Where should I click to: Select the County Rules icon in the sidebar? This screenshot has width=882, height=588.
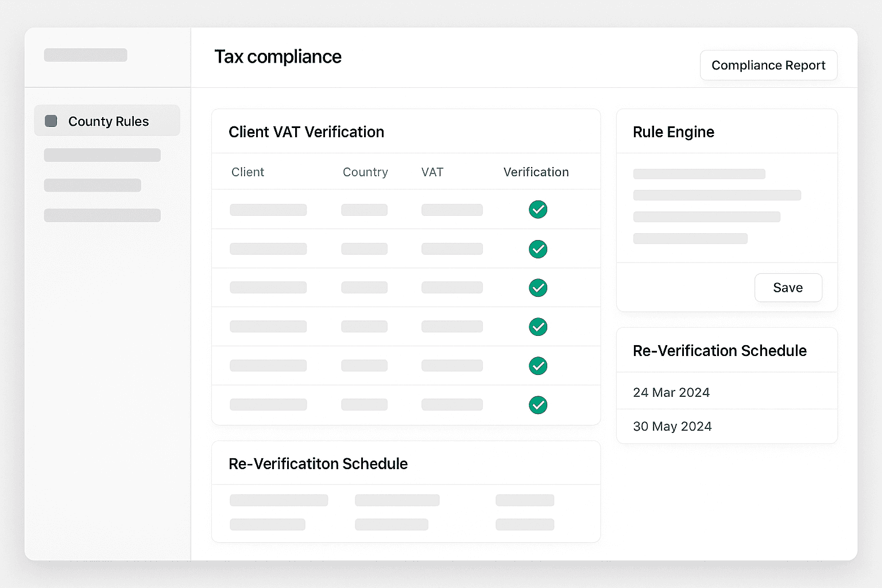[51, 121]
